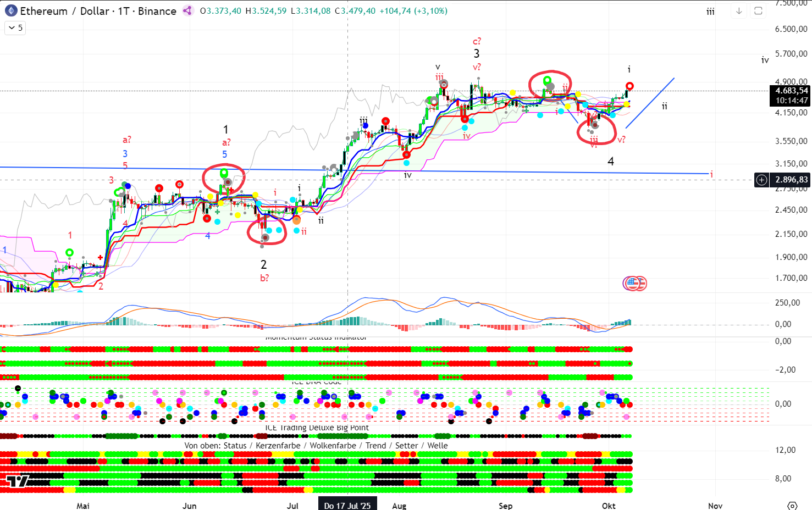Screen dimensions: 812x510
Task: Click the Momentum Status Indikator pane title
Action: (x=316, y=337)
